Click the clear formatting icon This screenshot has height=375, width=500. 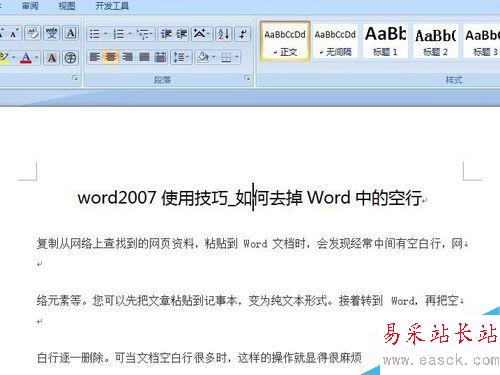pos(32,33)
